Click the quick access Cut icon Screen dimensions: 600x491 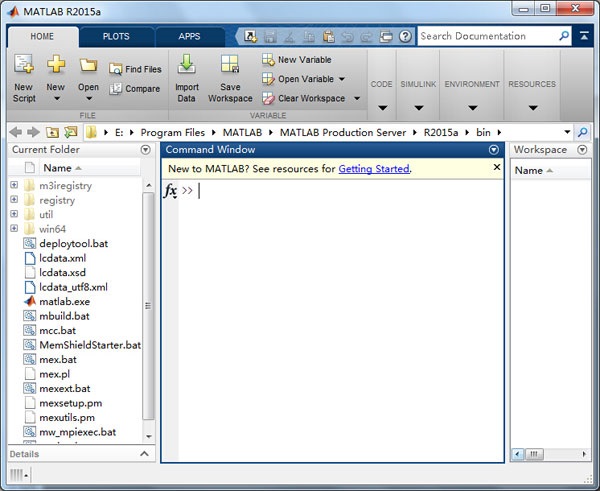pyautogui.click(x=289, y=36)
